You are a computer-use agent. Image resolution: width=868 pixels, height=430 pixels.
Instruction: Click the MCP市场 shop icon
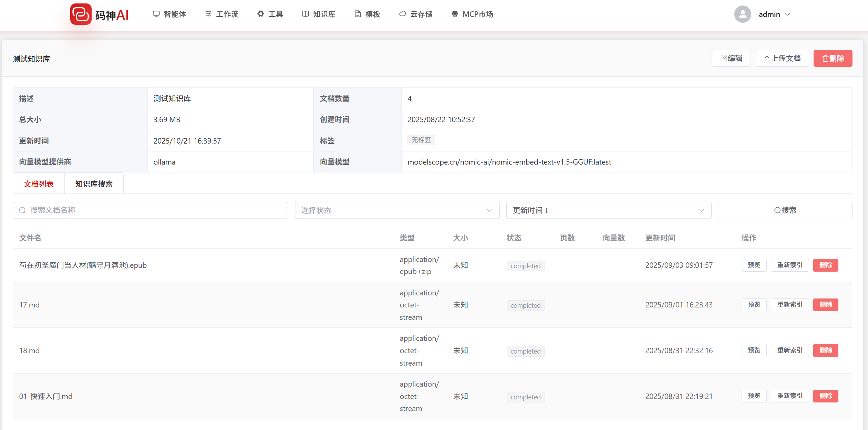click(455, 14)
